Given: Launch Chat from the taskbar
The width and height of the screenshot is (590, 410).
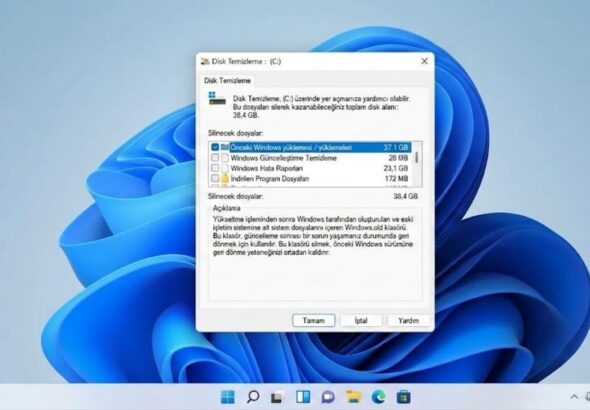Looking at the screenshot, I should click(328, 397).
